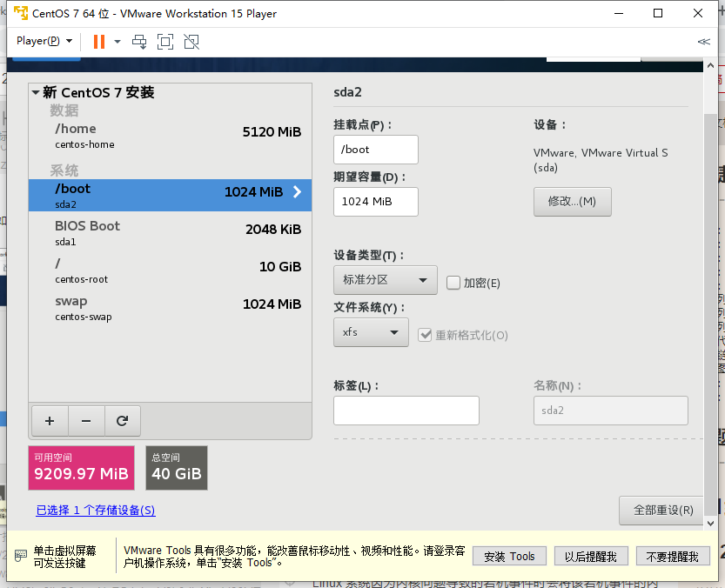Open the power options dropdown arrow
The height and width of the screenshot is (588, 725).
(x=117, y=42)
